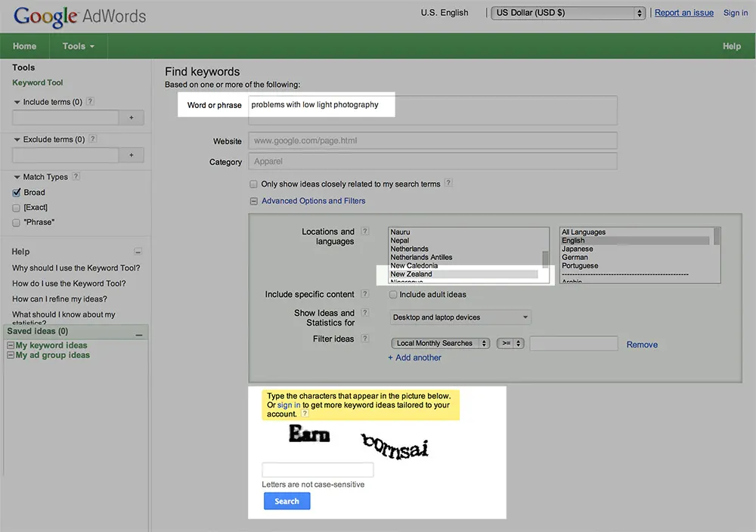Click filter value input field
Screen dimensions: 756x532
[x=574, y=343]
